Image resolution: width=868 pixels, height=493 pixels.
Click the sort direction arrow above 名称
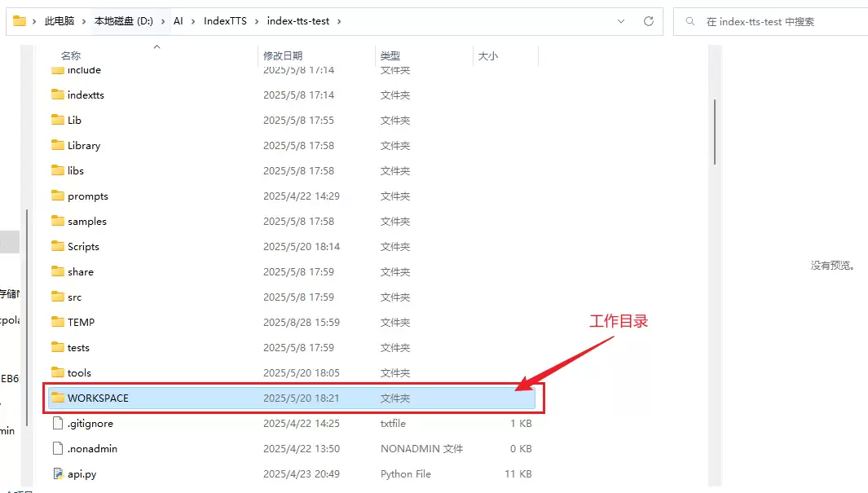pos(156,47)
